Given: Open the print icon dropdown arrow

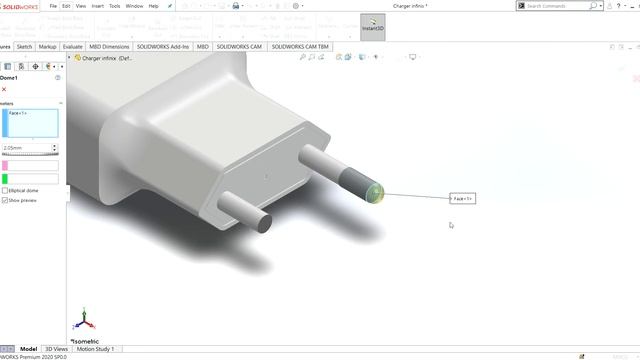Looking at the screenshot, I should 242,6.
